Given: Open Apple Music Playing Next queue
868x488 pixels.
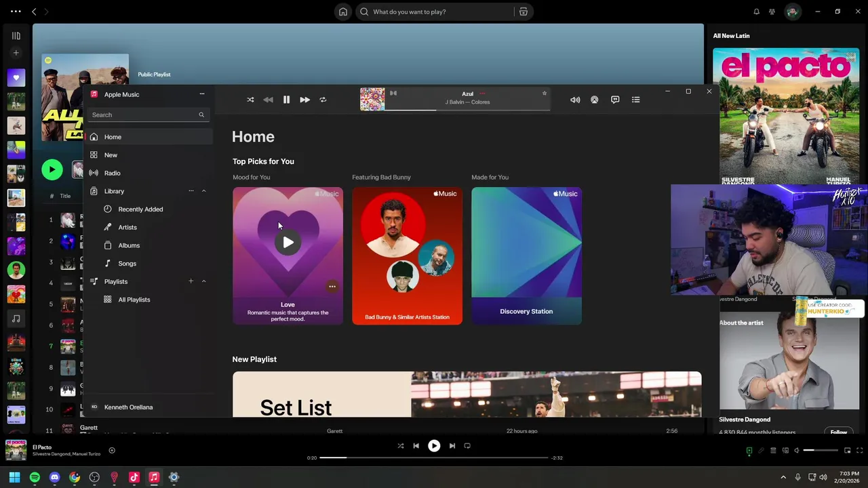Looking at the screenshot, I should (635, 100).
